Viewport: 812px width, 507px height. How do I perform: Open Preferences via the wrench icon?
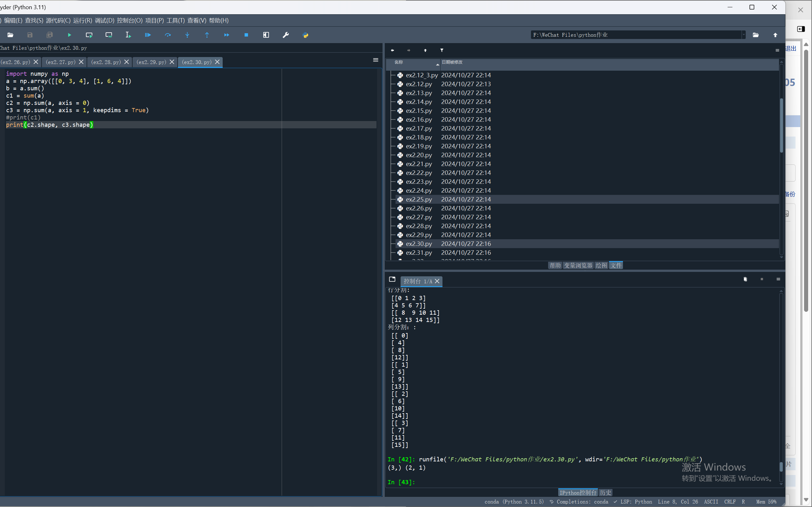(x=286, y=35)
